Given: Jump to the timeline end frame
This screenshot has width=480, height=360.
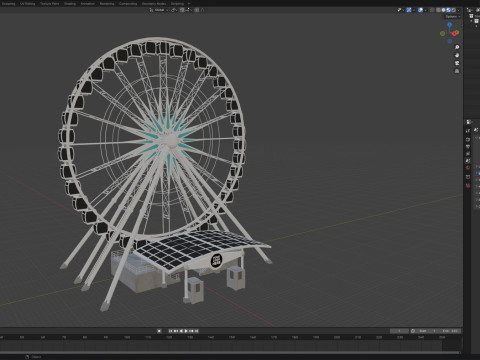Looking at the screenshot, I should 196,331.
